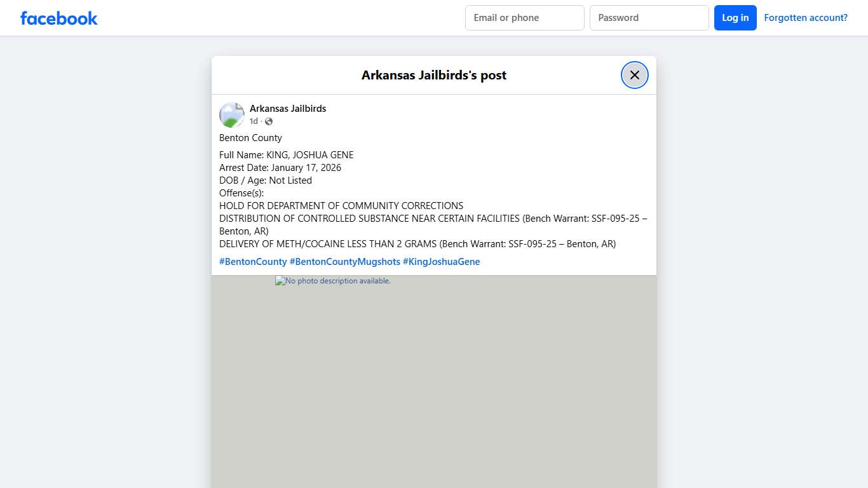Close the Arkansas Jailbirds post dialog
Viewport: 868px width, 488px height.
[x=634, y=74]
